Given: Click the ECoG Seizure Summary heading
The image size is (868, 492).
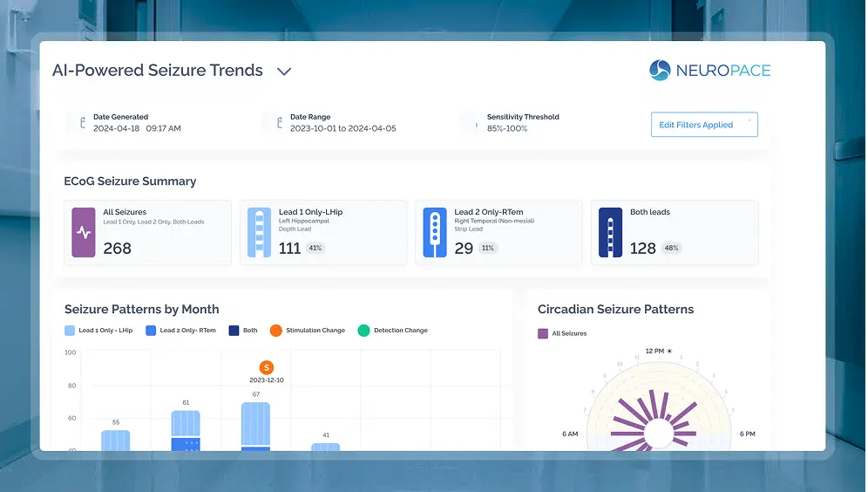Looking at the screenshot, I should [130, 181].
